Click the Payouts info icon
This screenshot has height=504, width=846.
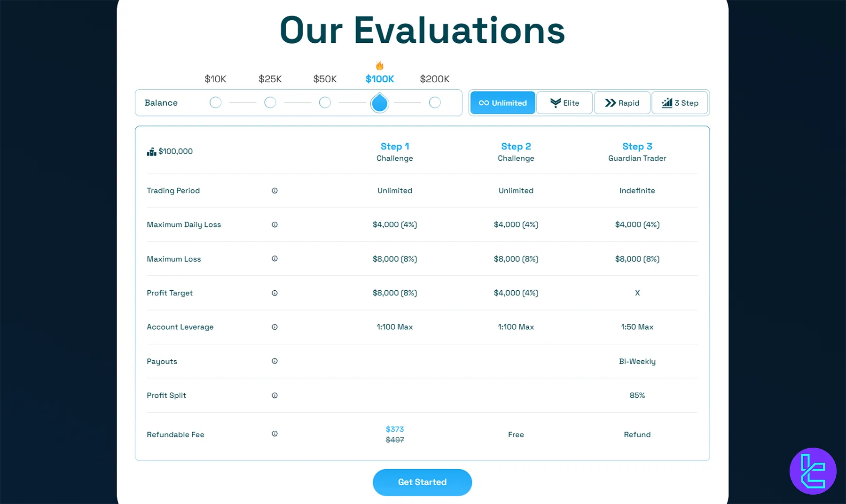click(274, 361)
